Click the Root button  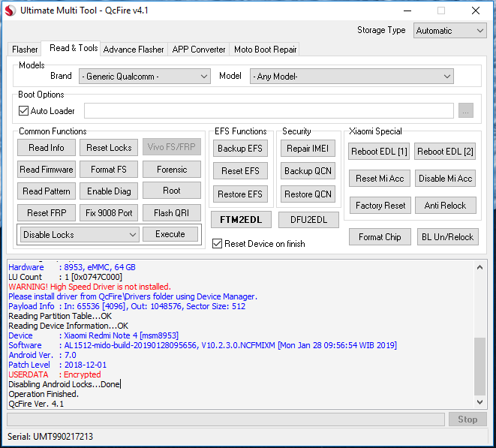tap(172, 191)
